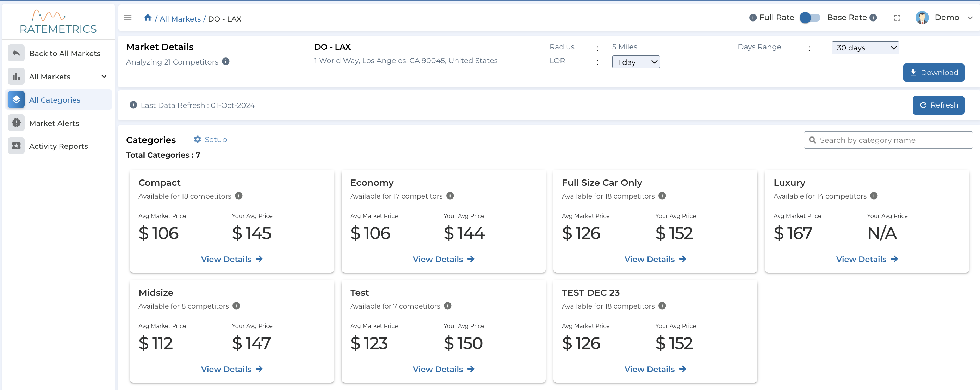Click the home icon in the breadcrumb
The width and height of the screenshot is (980, 390).
coord(148,18)
